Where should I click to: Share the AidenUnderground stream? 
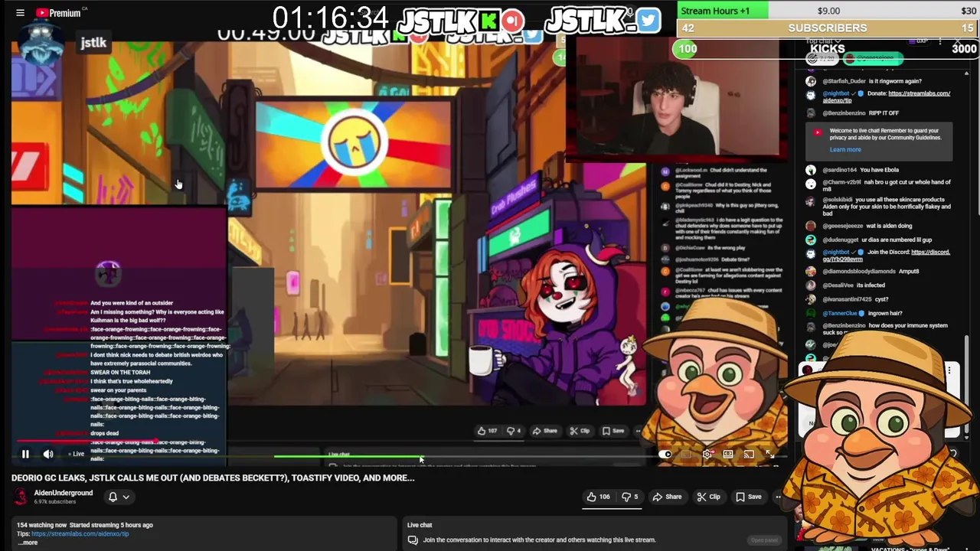667,497
